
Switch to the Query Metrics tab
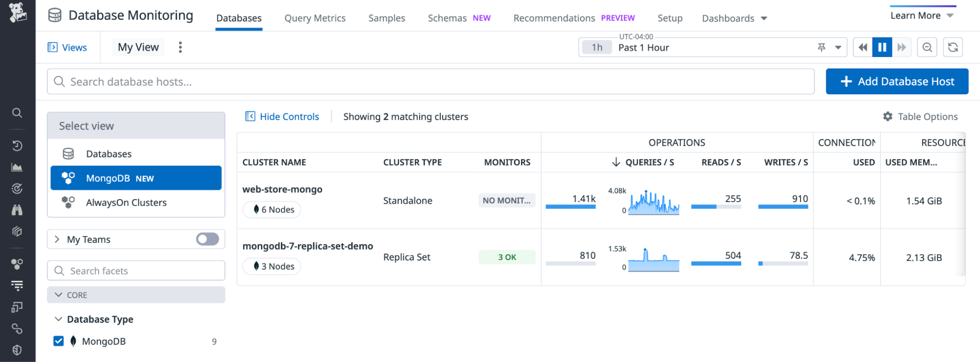pos(315,18)
